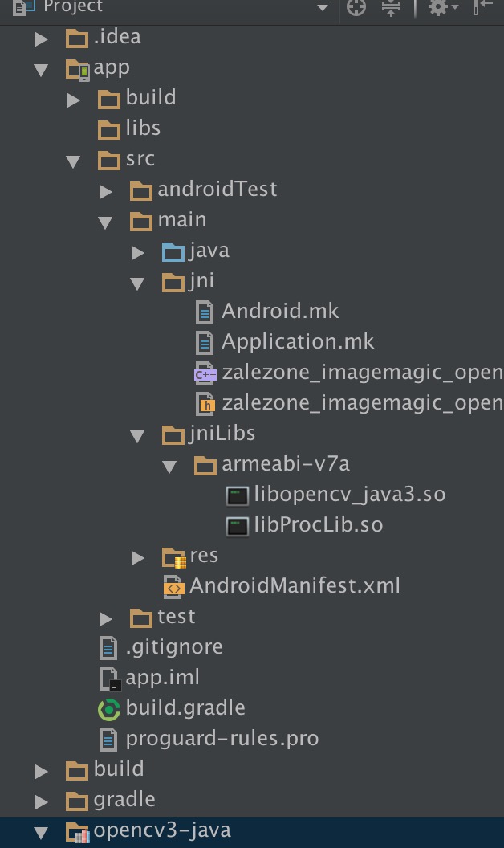Collapse the jni folder arrow
The height and width of the screenshot is (848, 504).
point(137,283)
